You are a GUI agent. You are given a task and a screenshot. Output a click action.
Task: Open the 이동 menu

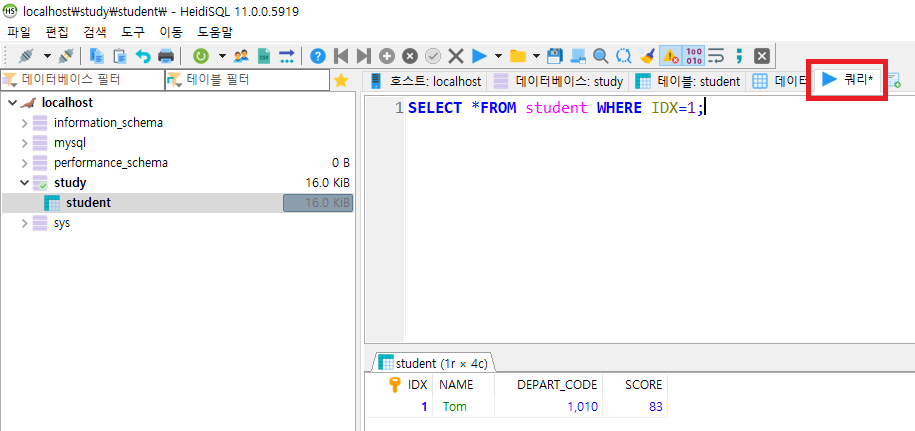tap(171, 31)
